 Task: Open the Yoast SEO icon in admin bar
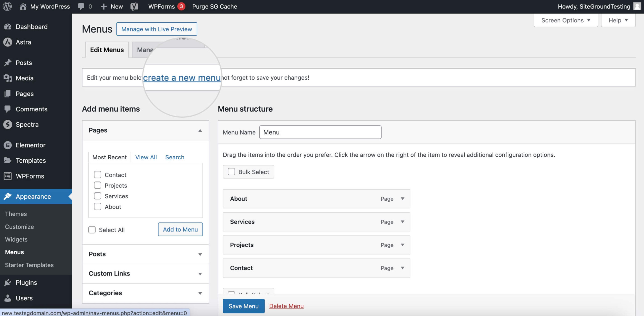pyautogui.click(x=134, y=6)
